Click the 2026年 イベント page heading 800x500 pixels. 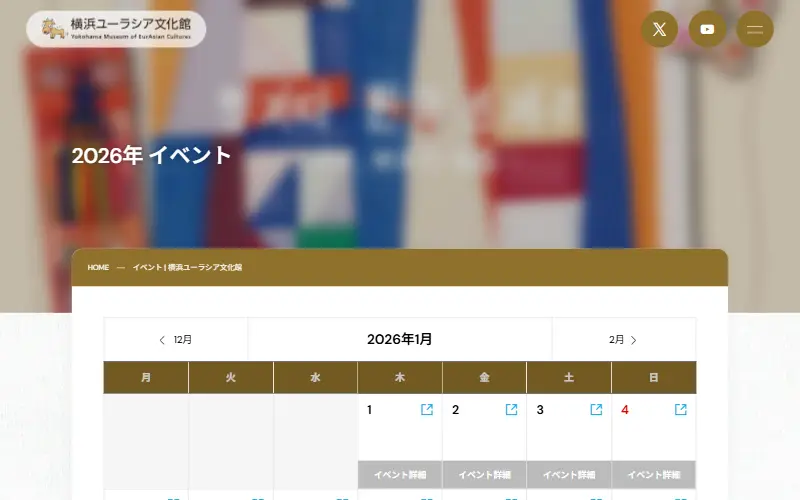click(x=152, y=155)
